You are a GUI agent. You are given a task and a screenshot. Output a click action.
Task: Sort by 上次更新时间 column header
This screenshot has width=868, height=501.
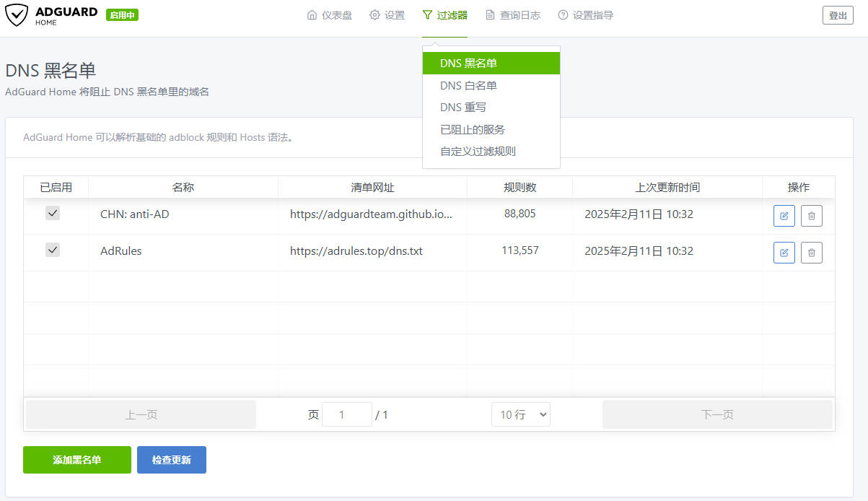coord(667,187)
